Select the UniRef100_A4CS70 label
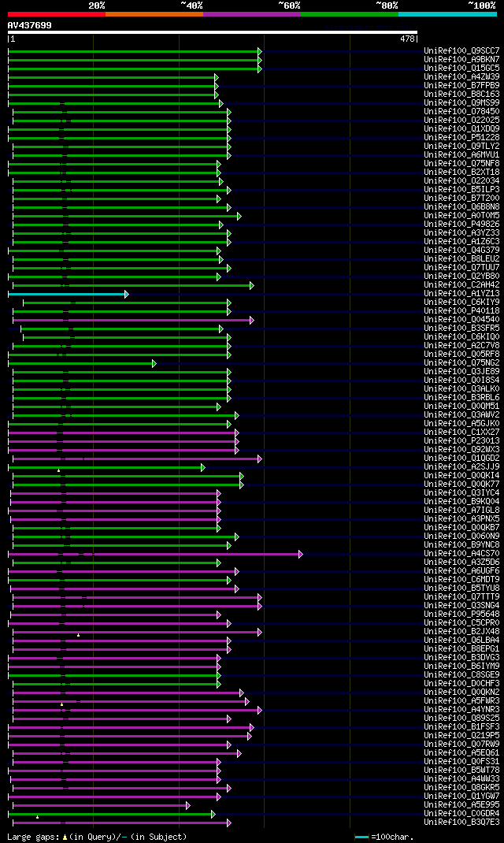This screenshot has width=504, height=843. pyautogui.click(x=461, y=554)
